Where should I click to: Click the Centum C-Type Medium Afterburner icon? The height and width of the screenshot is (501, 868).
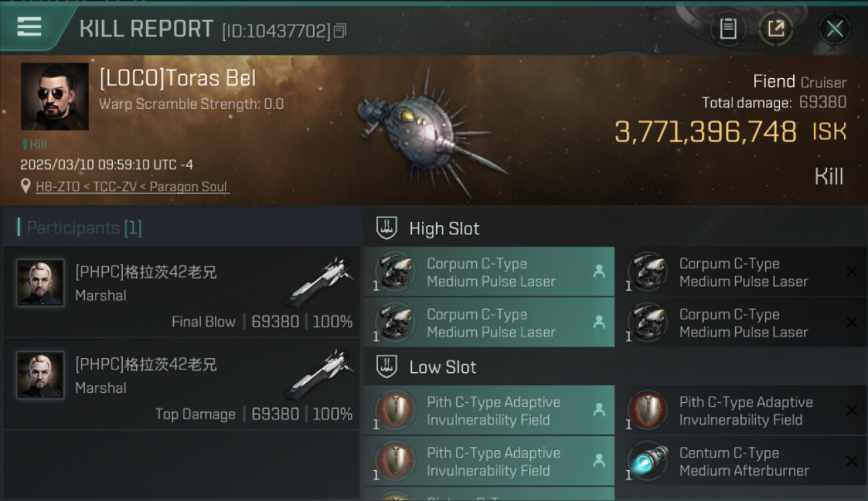648,461
